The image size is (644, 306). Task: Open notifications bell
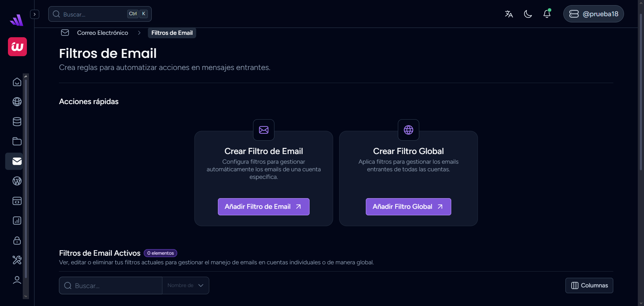coord(547,14)
